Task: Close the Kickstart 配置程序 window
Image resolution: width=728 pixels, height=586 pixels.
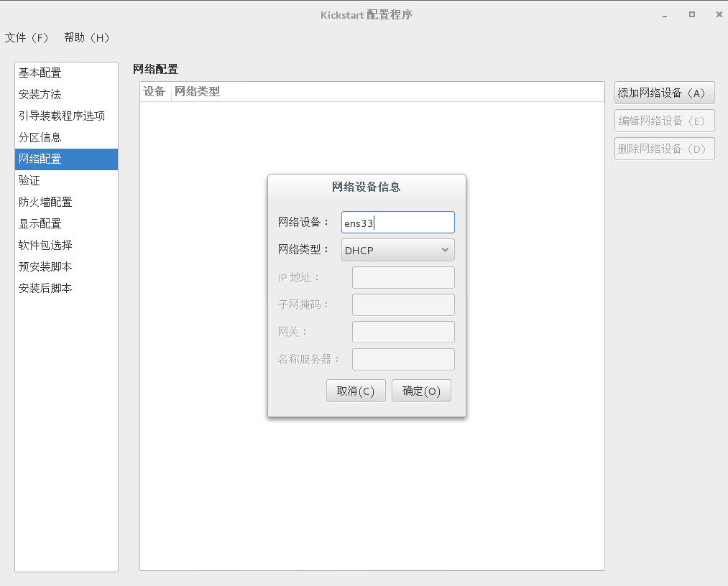Action: click(719, 14)
